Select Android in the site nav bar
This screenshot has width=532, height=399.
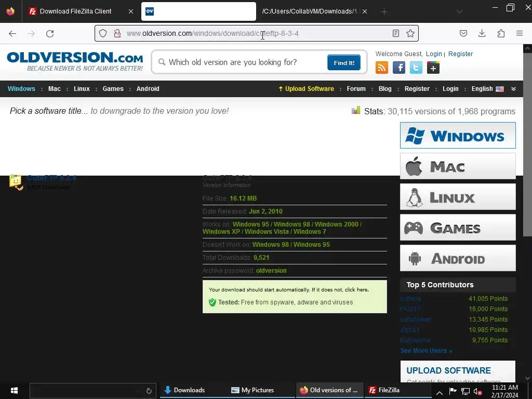(x=148, y=88)
